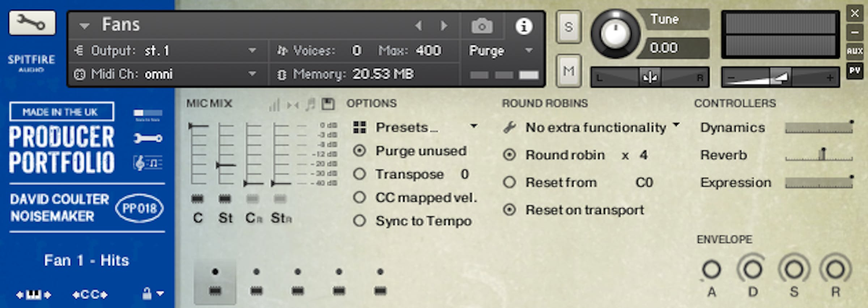The width and height of the screenshot is (868, 308).
Task: Open the Fans instrument dropdown arrow
Action: pos(85,26)
